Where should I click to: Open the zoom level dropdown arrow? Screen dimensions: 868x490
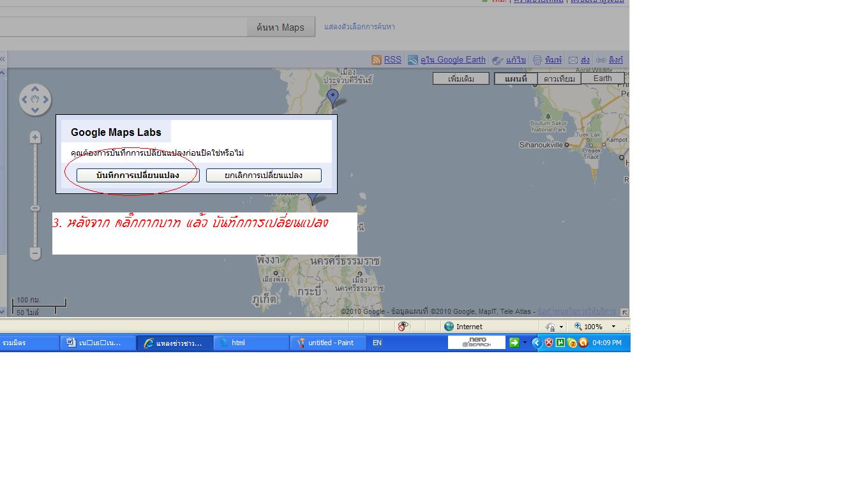coord(613,327)
